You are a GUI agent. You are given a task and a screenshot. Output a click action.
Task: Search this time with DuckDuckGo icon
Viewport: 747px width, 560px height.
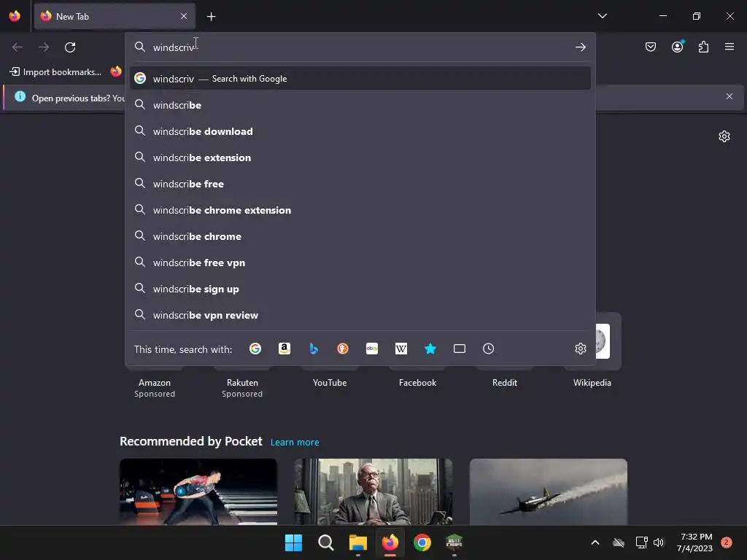pos(343,349)
